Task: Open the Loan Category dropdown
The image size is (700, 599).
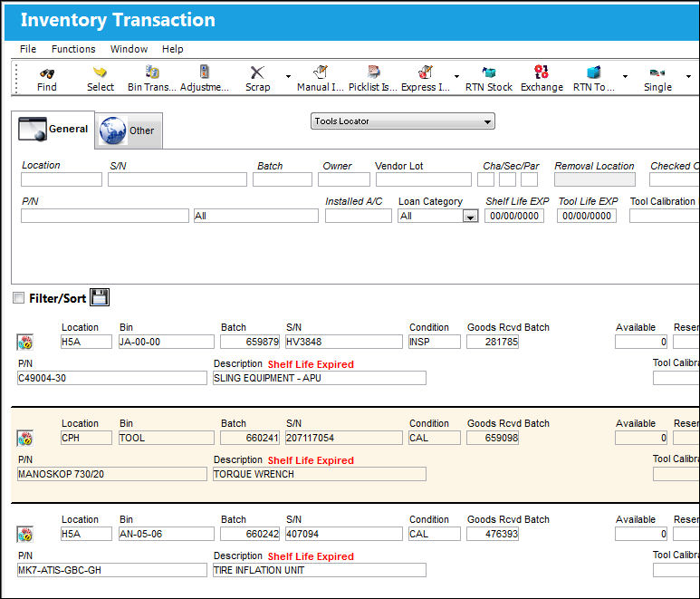Action: (x=470, y=217)
